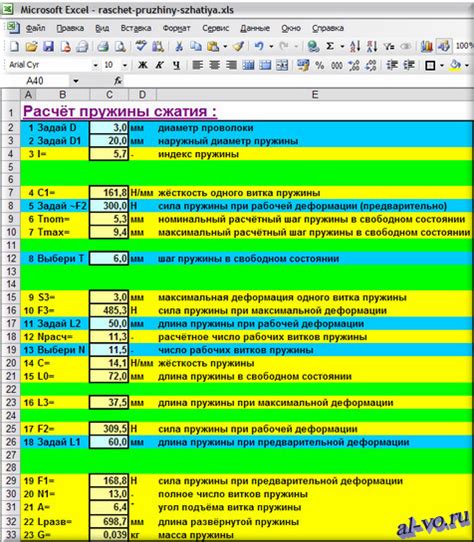Open the AutoSum functions dropdown arrow

tap(342, 46)
